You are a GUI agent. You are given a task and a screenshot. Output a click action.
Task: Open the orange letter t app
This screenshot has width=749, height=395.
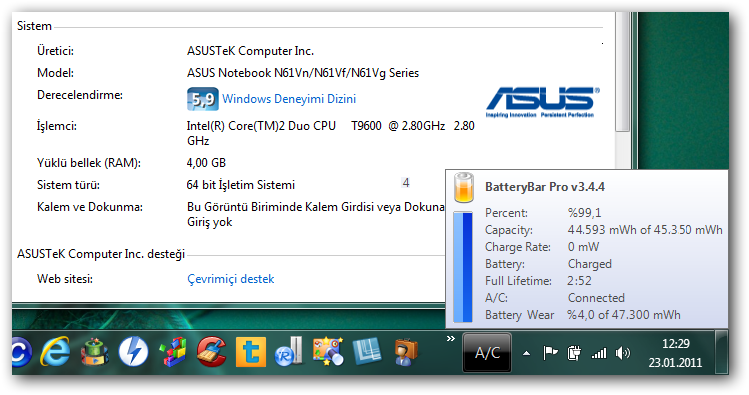251,352
